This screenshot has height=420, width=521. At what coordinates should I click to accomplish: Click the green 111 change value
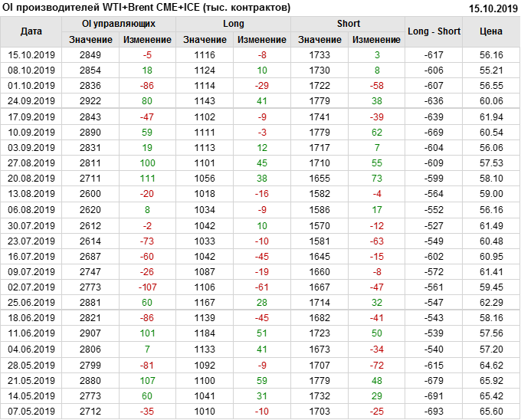[147, 178]
